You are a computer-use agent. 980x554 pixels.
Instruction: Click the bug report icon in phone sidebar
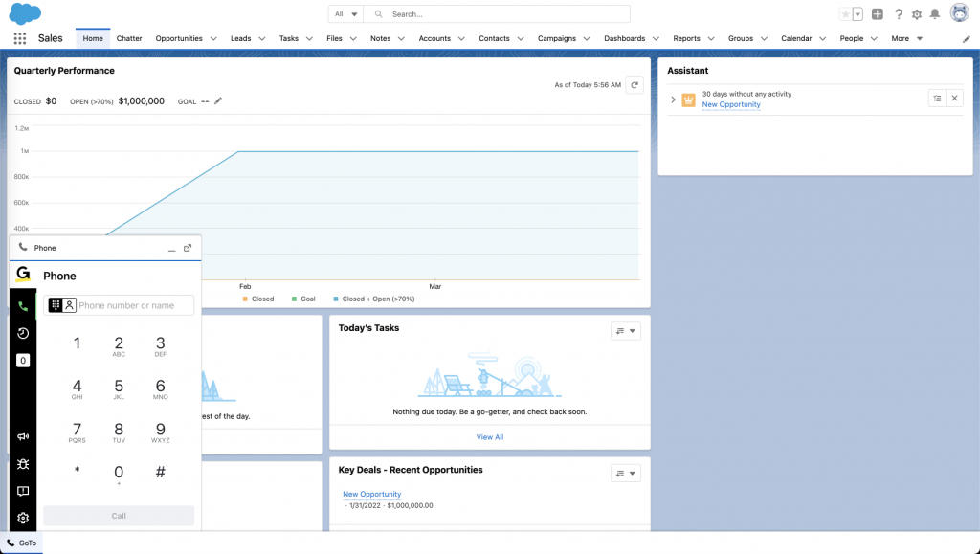tap(23, 464)
